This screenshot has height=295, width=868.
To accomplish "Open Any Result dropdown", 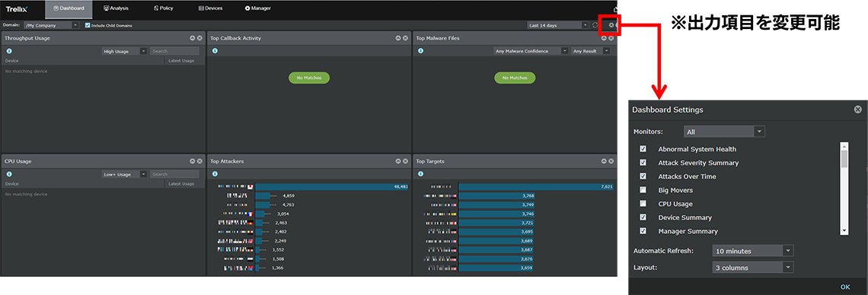I will click(x=591, y=51).
